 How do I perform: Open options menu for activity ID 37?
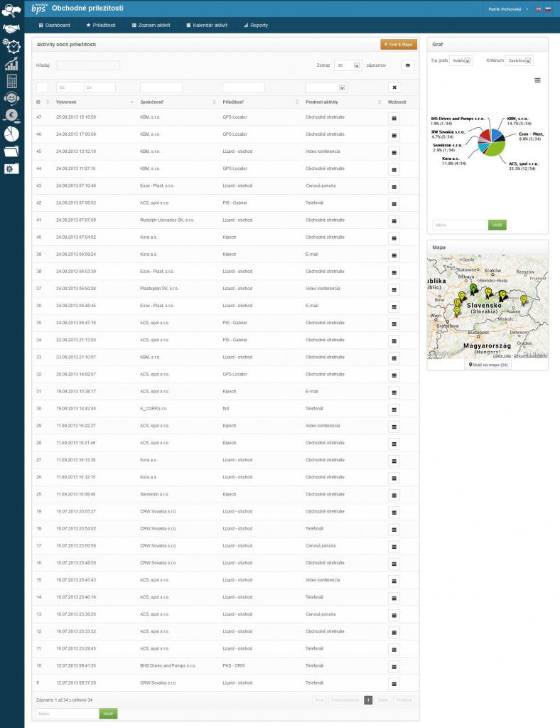[394, 290]
